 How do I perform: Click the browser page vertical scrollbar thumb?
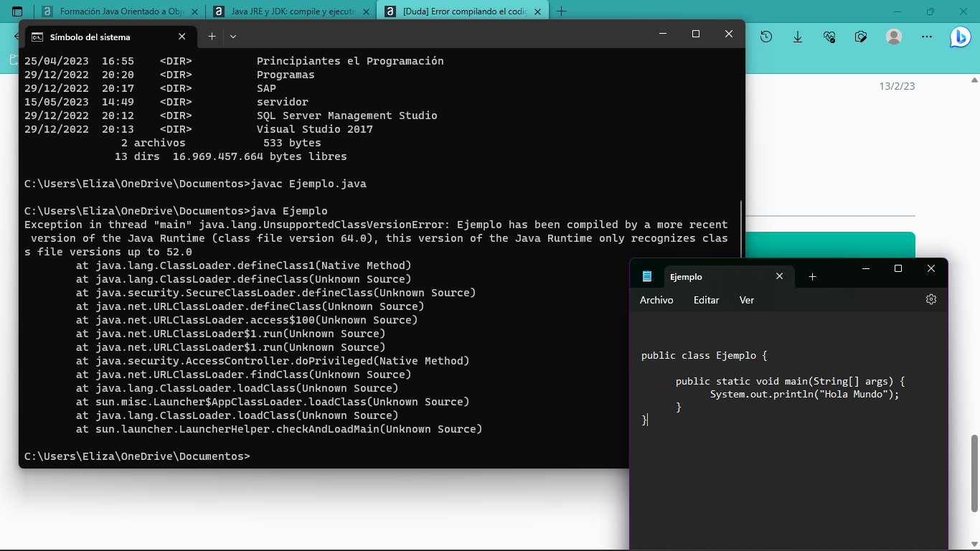tap(975, 474)
